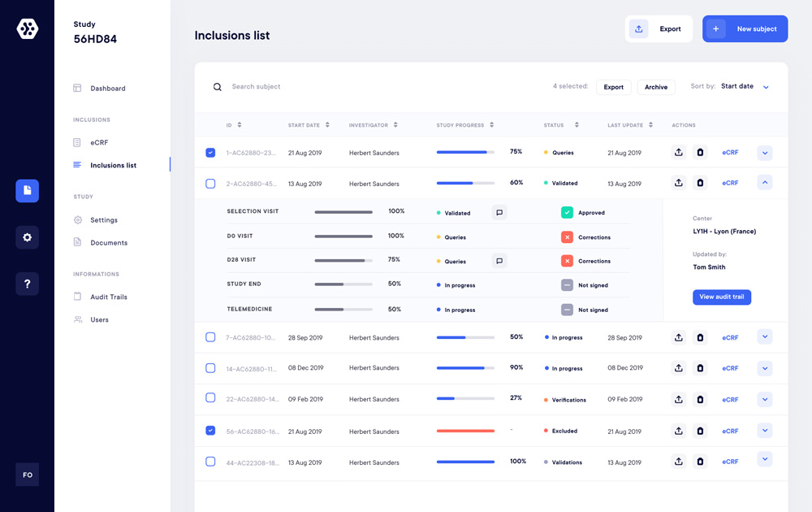Archive the selected subjects
Viewport: 812px width, 512px height.
(656, 87)
